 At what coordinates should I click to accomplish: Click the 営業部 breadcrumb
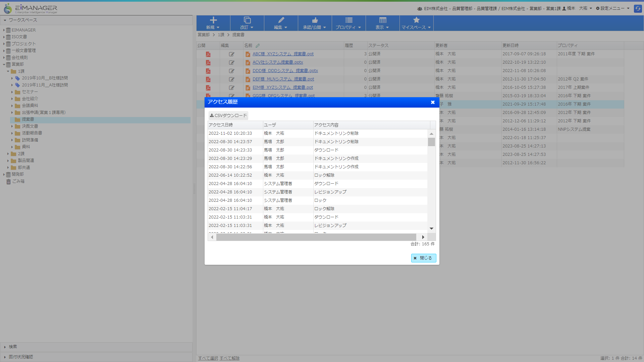(x=204, y=35)
